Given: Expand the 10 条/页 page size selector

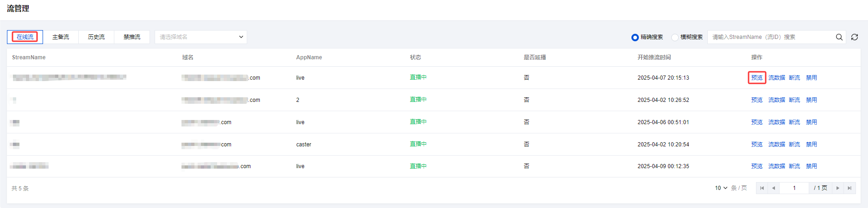Looking at the screenshot, I should [x=721, y=188].
